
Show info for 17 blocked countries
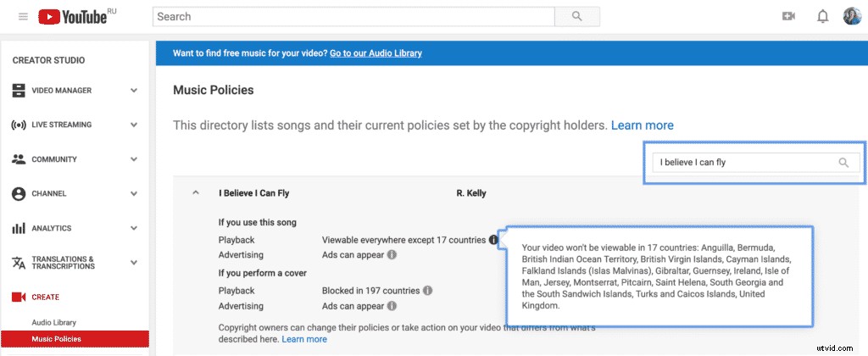pyautogui.click(x=492, y=240)
